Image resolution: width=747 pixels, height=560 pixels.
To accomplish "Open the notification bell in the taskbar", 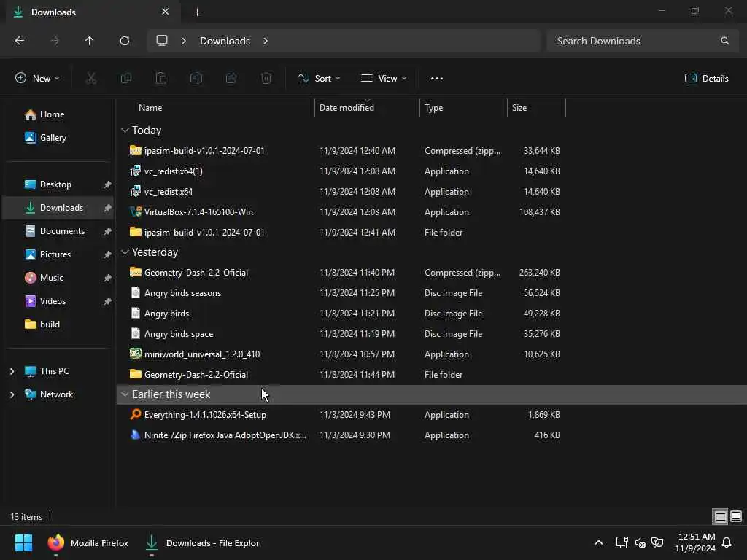I will tap(727, 542).
